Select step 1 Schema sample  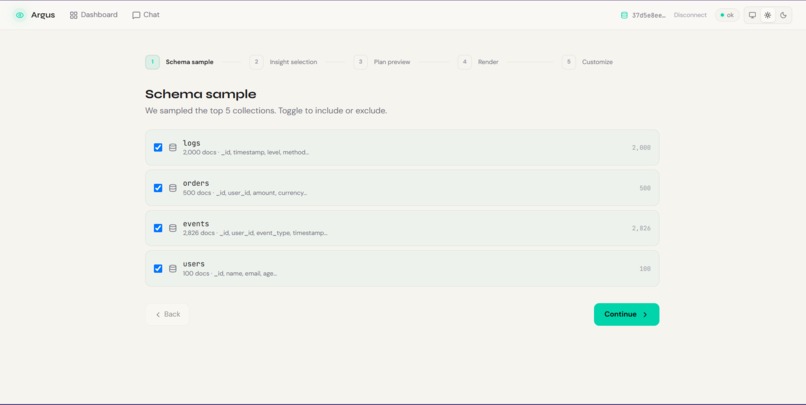coord(179,62)
